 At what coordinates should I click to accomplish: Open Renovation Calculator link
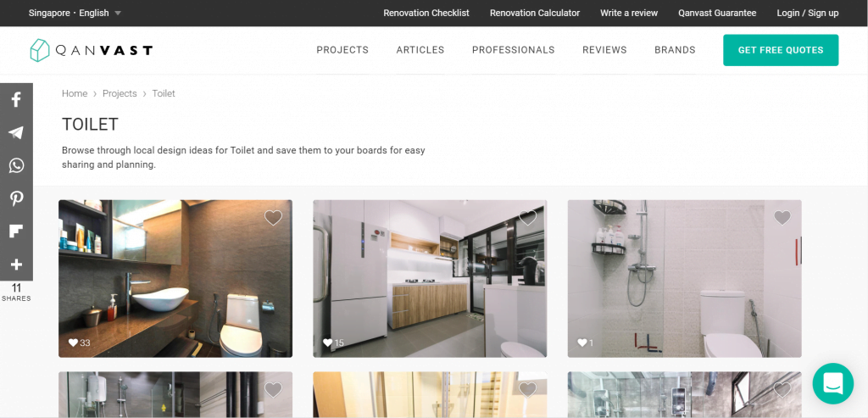click(535, 13)
